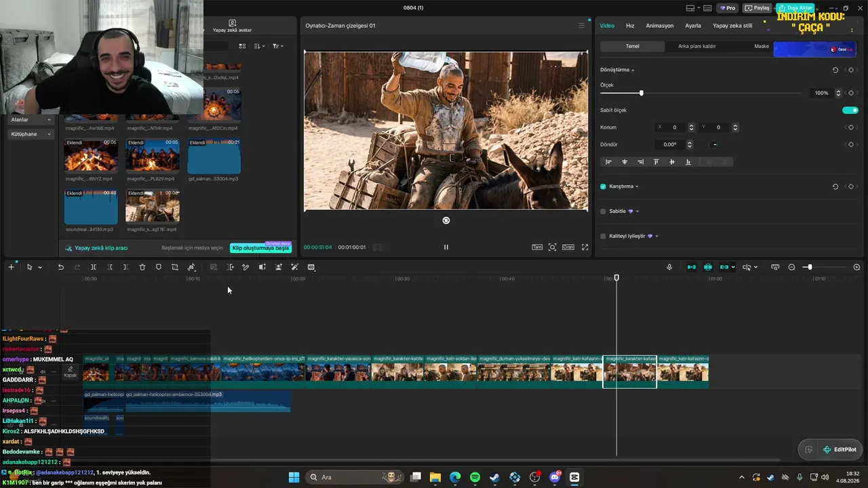This screenshot has width=868, height=488.
Task: Click the Oran ratio button under preview
Action: point(568,247)
